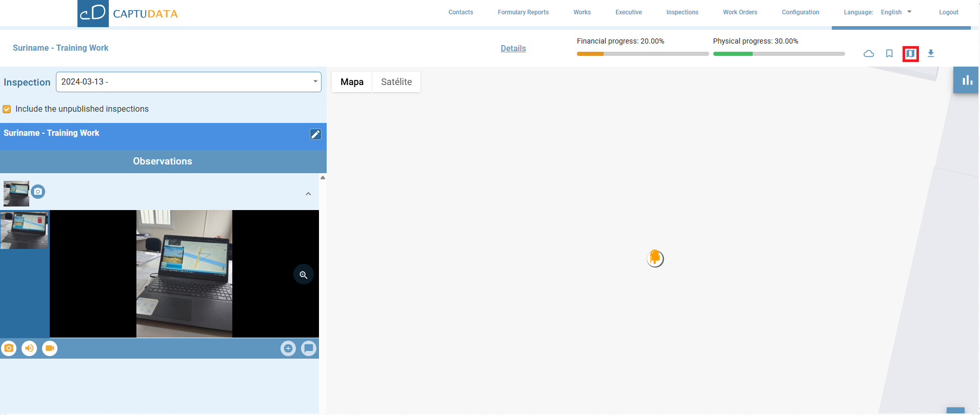Image resolution: width=980 pixels, height=415 pixels.
Task: Open the Work Orders menu
Action: point(739,12)
